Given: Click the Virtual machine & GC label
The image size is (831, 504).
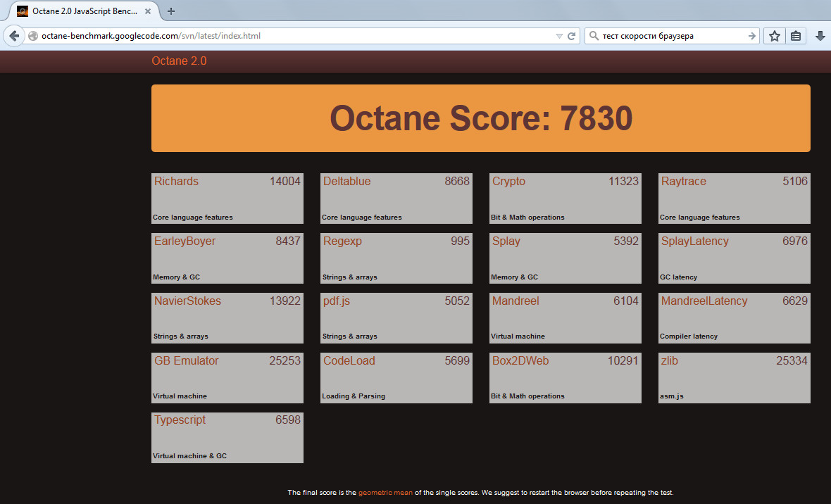Looking at the screenshot, I should [x=189, y=455].
